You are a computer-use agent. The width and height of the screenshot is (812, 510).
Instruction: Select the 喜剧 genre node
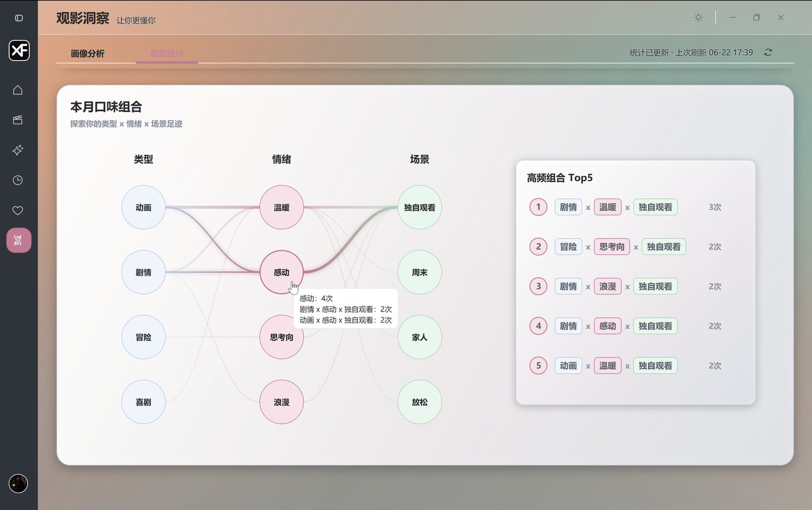[143, 402]
